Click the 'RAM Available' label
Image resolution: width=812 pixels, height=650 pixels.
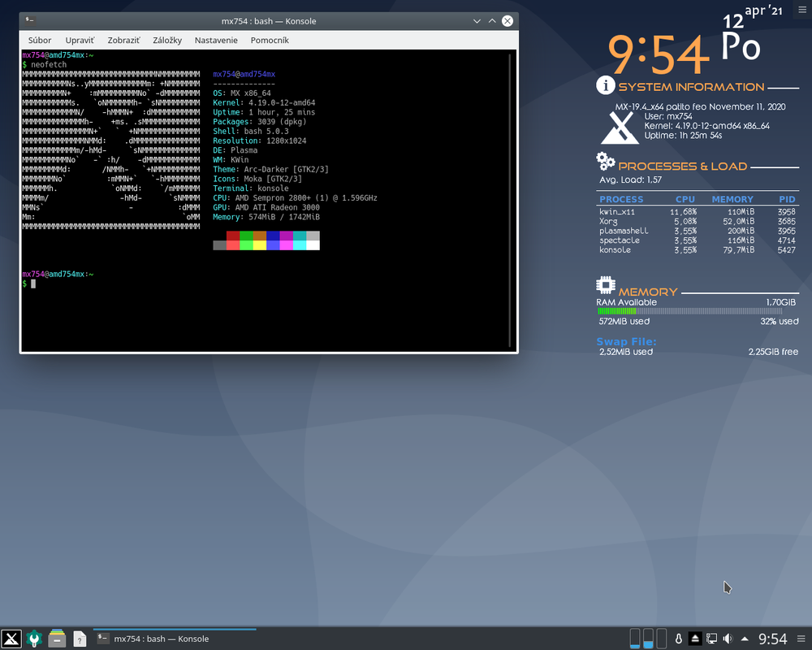pyautogui.click(x=626, y=302)
